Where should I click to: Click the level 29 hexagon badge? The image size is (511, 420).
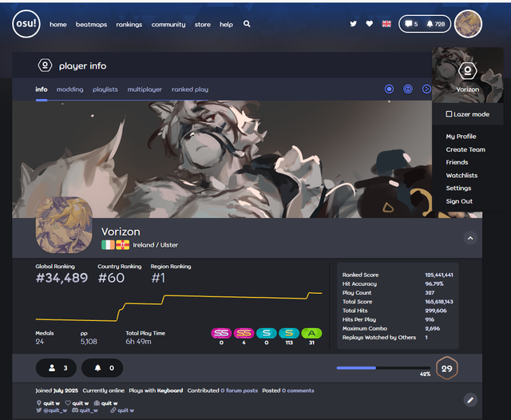tap(447, 368)
